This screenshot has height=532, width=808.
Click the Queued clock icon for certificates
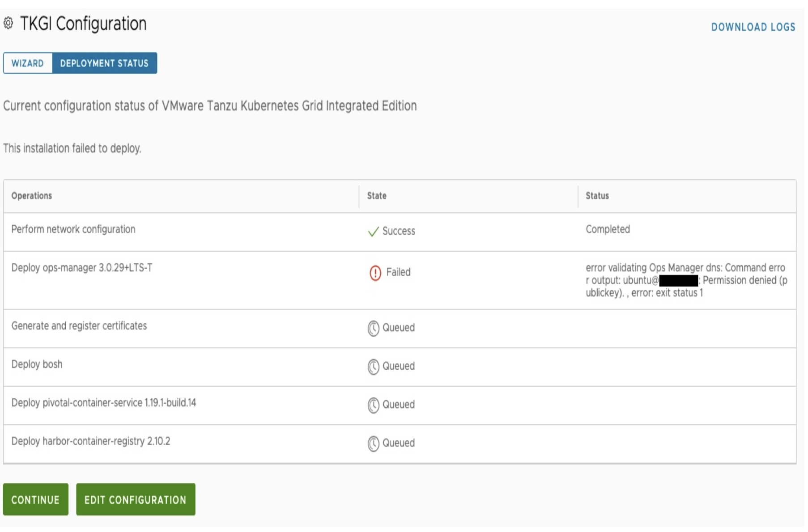373,329
